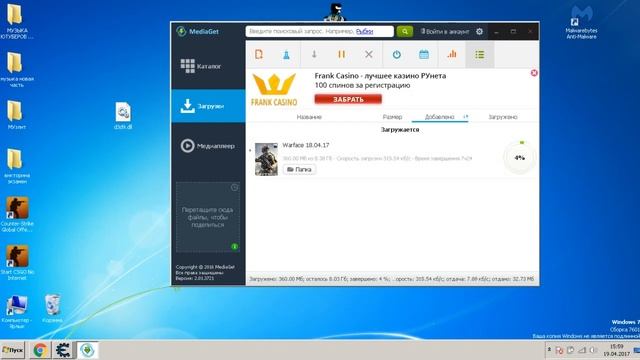The height and width of the screenshot is (360, 640).
Task: Click the add torrent file icon
Action: (259, 54)
